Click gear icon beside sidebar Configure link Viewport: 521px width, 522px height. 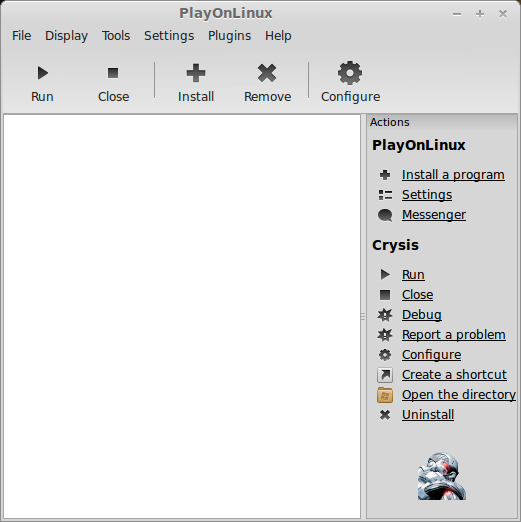(x=385, y=355)
